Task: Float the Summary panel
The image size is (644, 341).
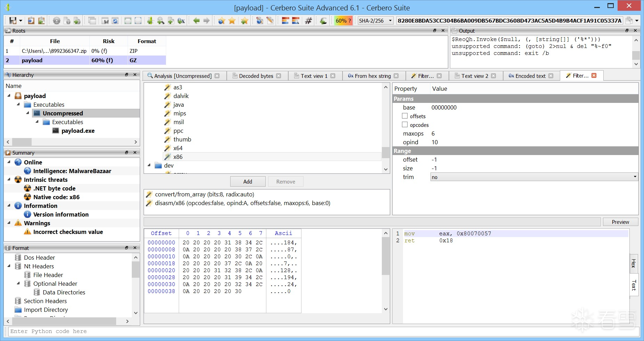Action: tap(127, 153)
